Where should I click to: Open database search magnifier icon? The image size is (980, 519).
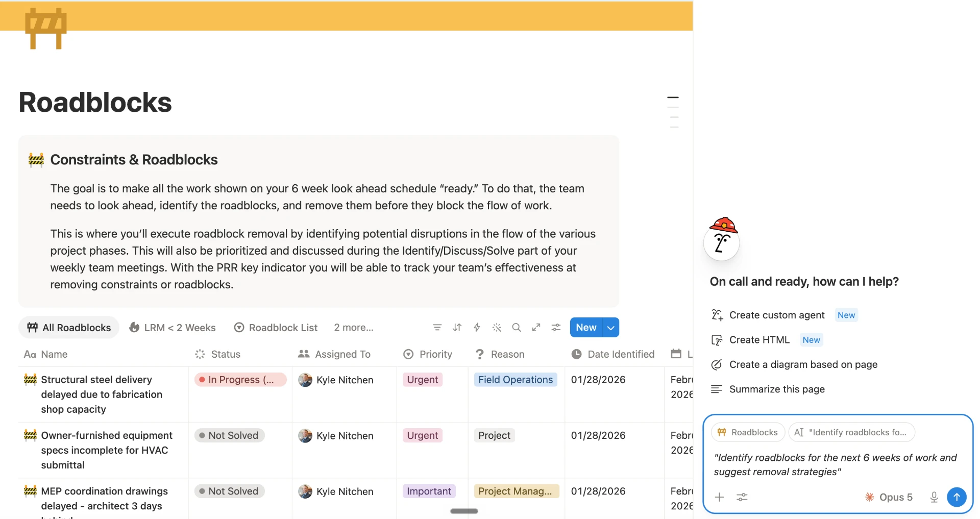click(x=517, y=328)
